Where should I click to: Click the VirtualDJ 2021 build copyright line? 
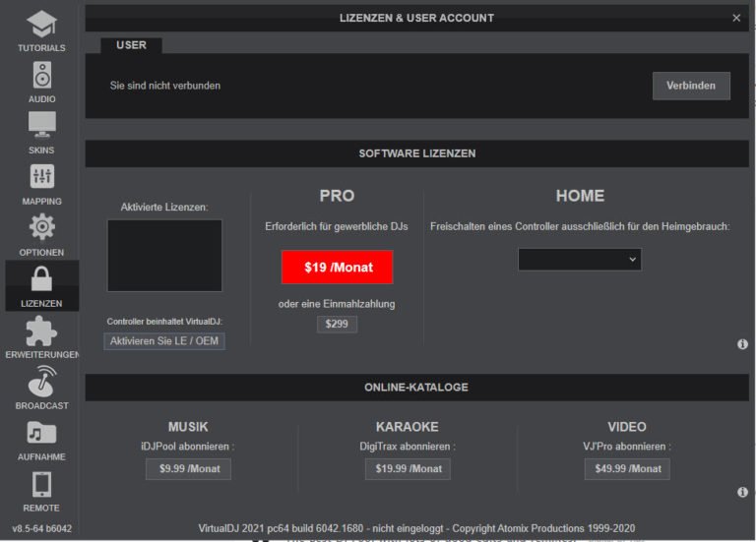click(416, 528)
